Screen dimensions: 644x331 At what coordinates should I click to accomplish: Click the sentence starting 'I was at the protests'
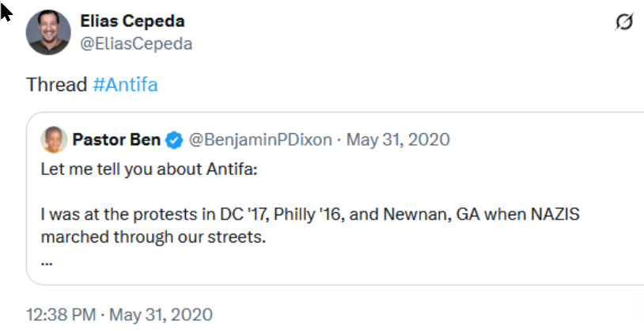click(x=237, y=215)
